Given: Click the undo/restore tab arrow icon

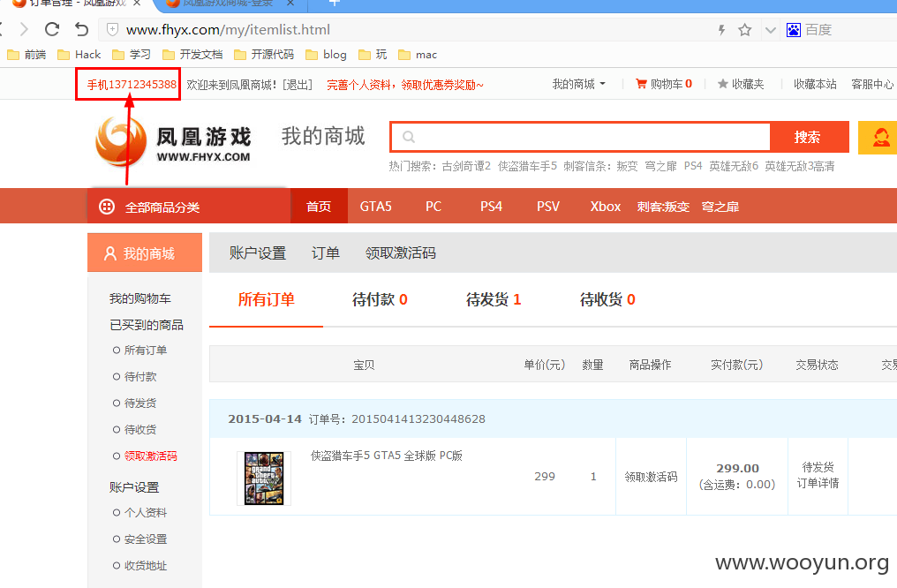Looking at the screenshot, I should tap(82, 29).
